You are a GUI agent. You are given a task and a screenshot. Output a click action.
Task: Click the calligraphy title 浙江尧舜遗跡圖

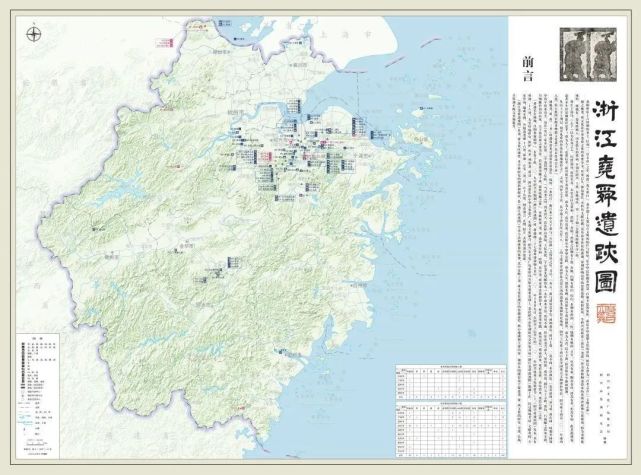pos(605,197)
